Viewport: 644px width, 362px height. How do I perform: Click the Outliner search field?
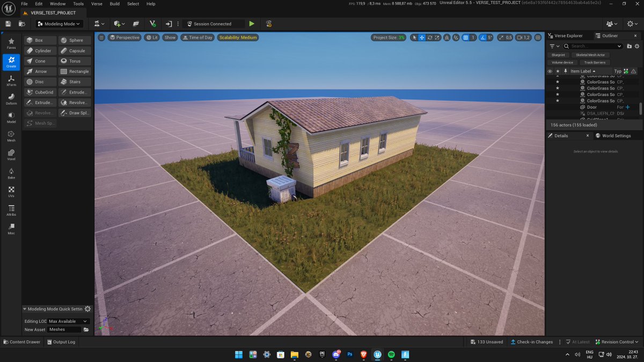pos(590,46)
